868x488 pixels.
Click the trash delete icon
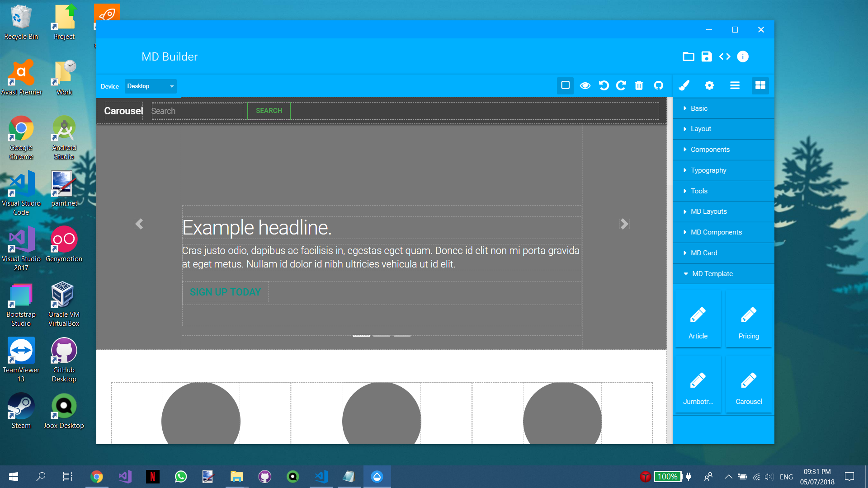pyautogui.click(x=639, y=85)
